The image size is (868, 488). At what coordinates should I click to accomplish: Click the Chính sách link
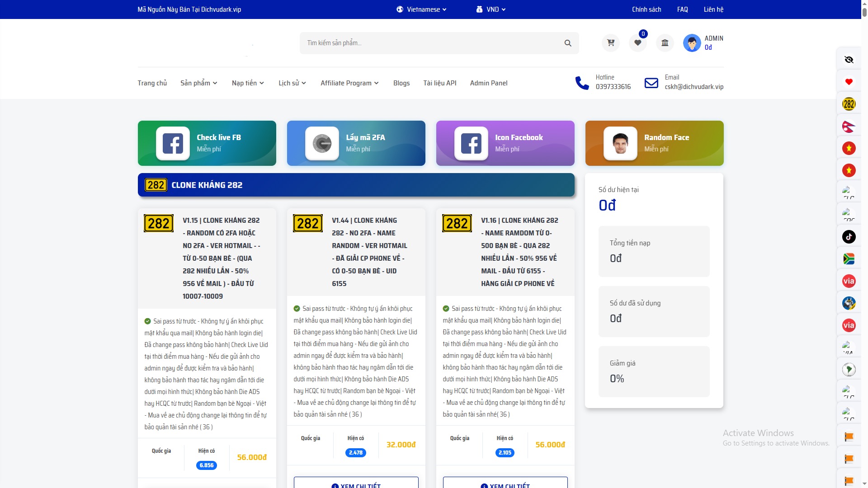646,9
